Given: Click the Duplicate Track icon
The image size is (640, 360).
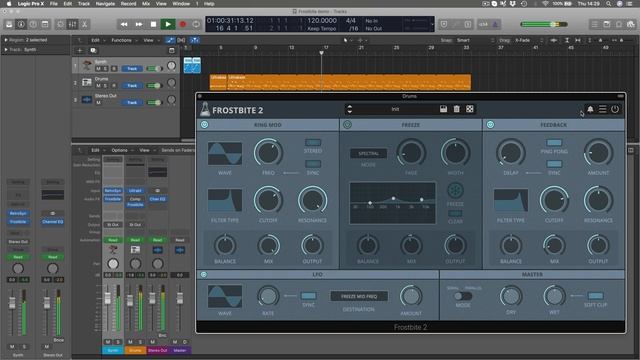Looking at the screenshot, I should point(93,50).
